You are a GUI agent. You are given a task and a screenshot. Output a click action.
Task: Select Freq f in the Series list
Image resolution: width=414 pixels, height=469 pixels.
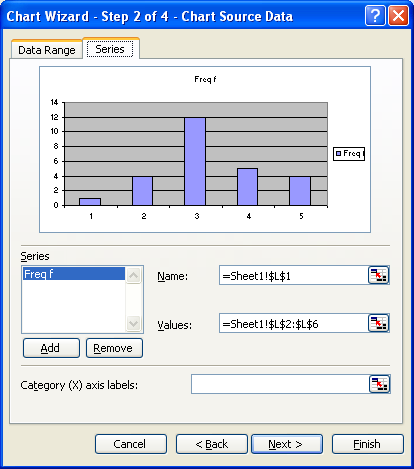pos(74,274)
